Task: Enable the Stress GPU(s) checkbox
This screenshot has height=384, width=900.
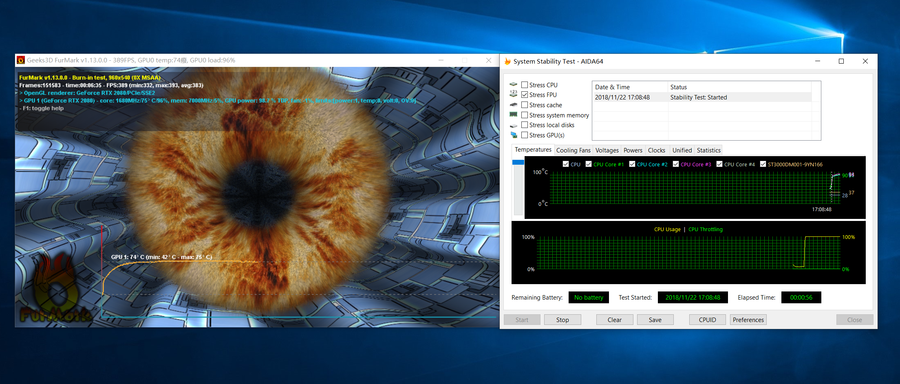Action: (x=524, y=135)
